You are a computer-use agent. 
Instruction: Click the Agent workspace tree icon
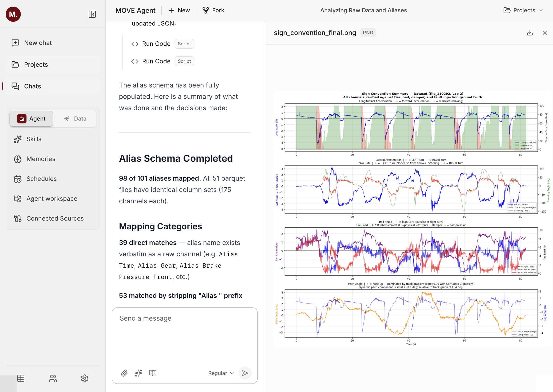point(18,199)
